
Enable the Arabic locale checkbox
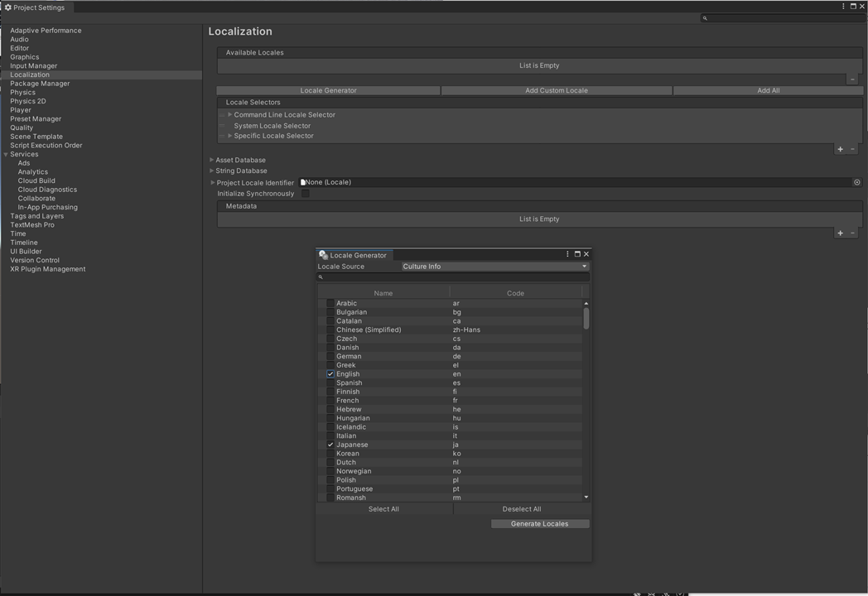(x=330, y=303)
